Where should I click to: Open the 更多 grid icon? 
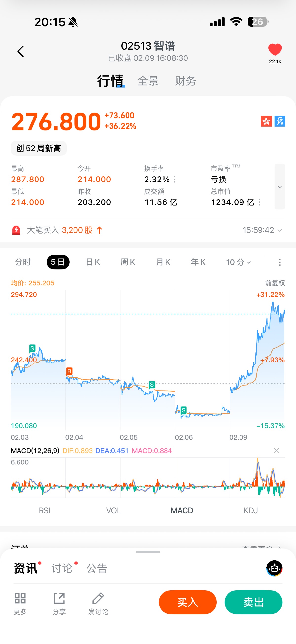click(20, 599)
